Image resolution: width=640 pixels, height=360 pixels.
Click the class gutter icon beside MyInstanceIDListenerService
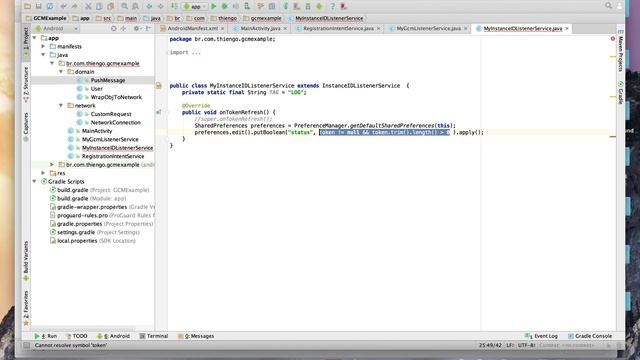click(159, 86)
